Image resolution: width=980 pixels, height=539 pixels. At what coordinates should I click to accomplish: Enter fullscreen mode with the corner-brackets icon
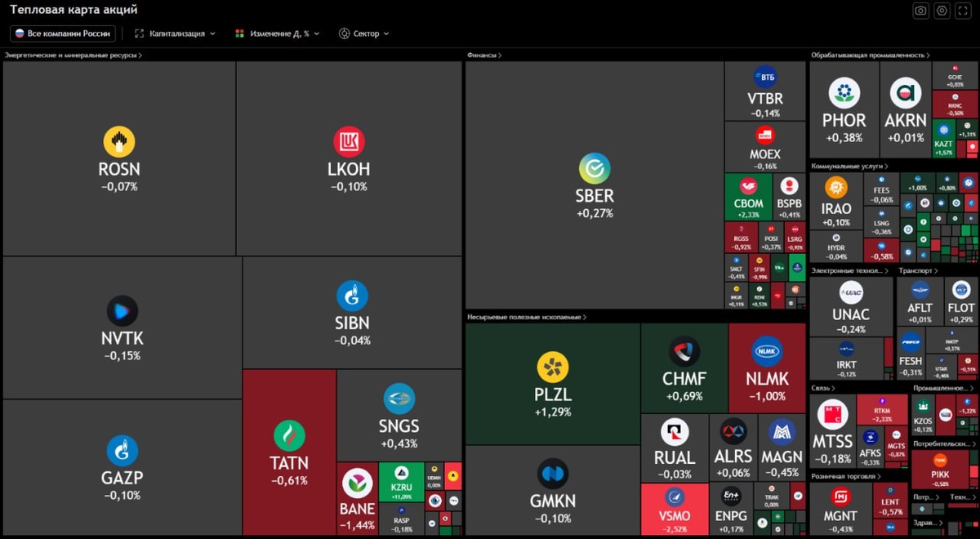tap(963, 11)
